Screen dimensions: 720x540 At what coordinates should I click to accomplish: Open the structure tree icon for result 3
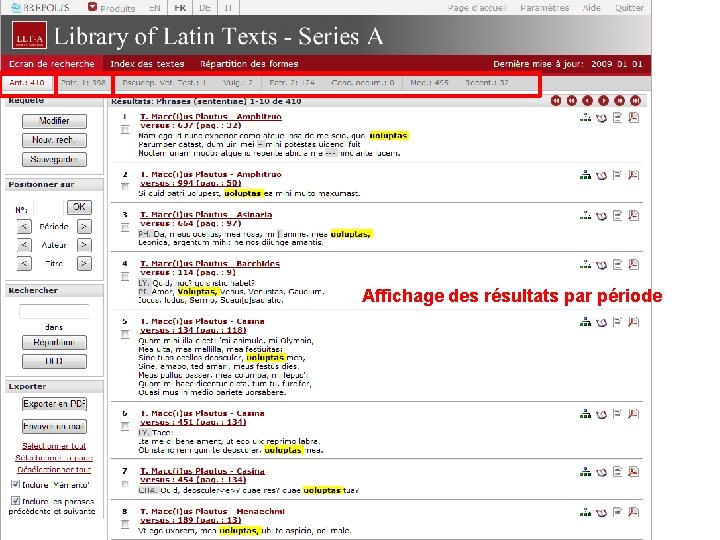point(585,215)
